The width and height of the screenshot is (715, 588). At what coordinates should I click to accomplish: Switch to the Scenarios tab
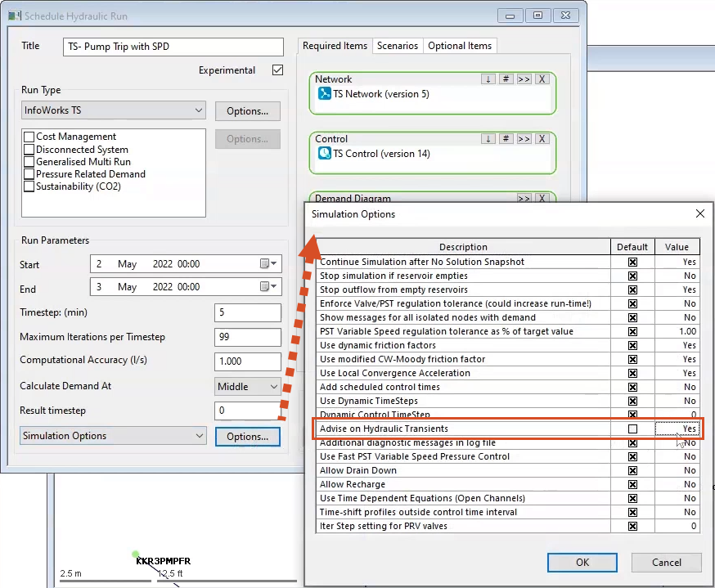pos(397,46)
